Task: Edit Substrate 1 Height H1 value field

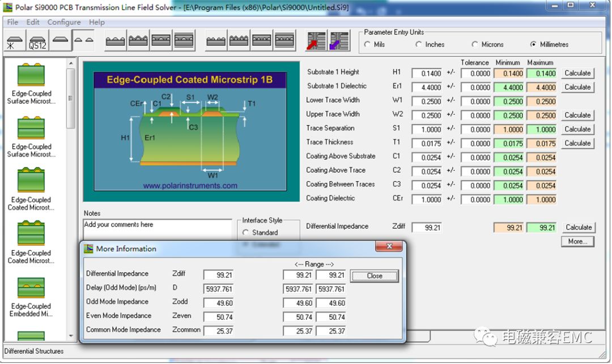Action: pos(427,73)
